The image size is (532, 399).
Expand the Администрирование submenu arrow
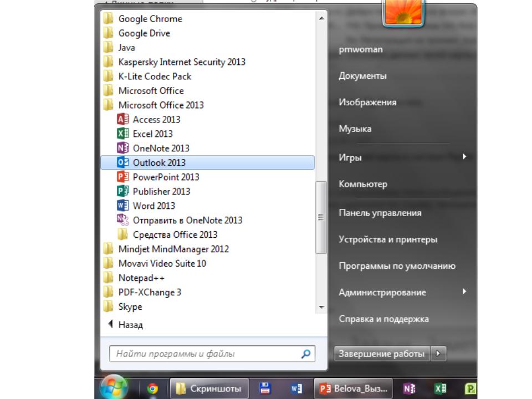[464, 291]
